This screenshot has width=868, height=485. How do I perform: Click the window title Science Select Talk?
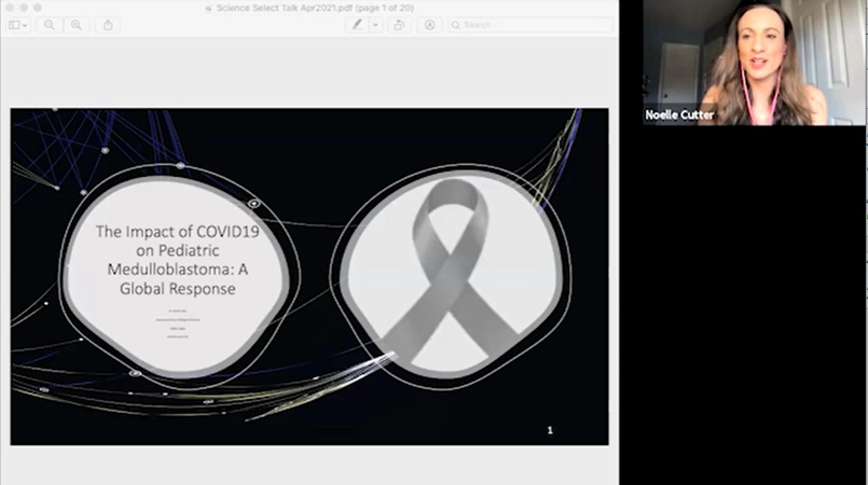(x=315, y=8)
